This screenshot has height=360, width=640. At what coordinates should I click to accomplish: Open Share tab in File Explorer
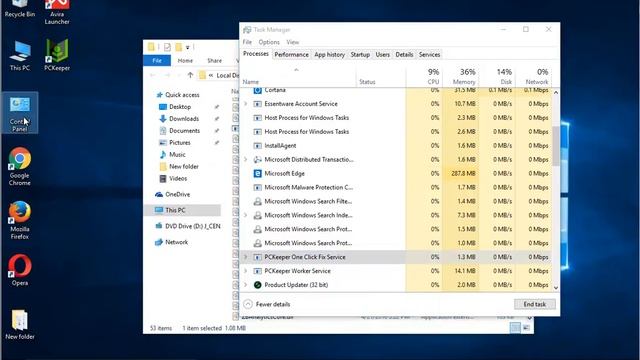[x=214, y=60]
